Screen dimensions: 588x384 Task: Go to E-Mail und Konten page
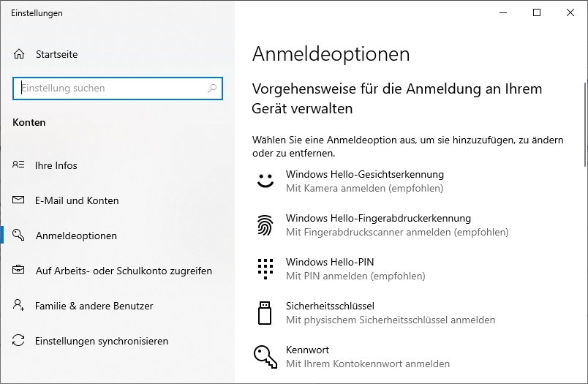77,200
